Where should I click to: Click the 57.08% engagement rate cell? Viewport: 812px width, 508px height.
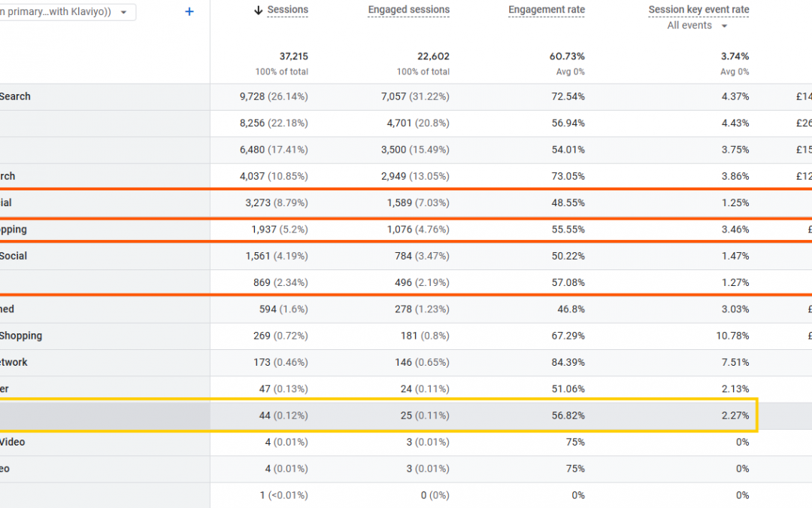pos(567,283)
